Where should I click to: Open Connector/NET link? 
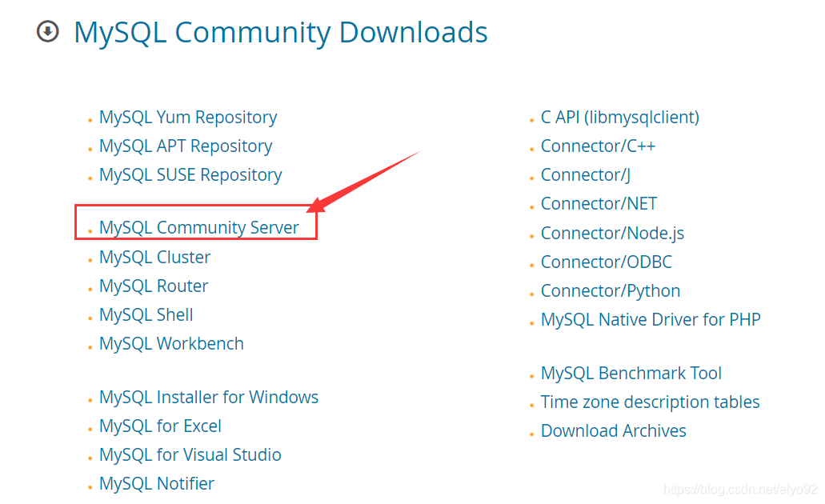(x=599, y=204)
